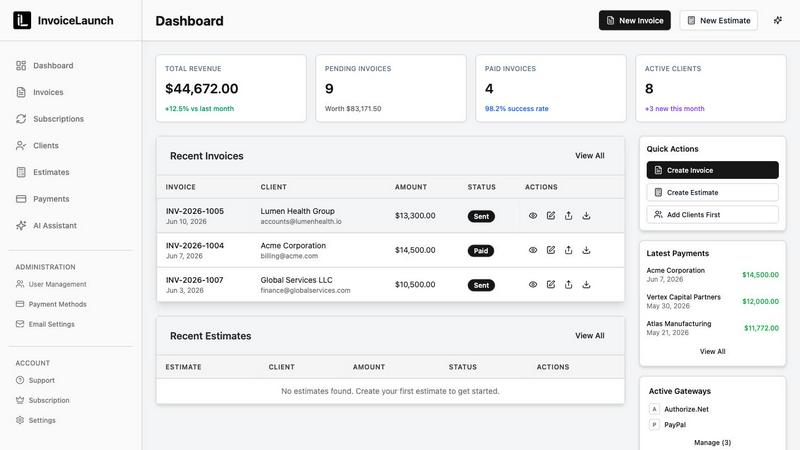The width and height of the screenshot is (800, 450).
Task: Click the Vertex Capital Partners payment
Action: click(x=712, y=302)
